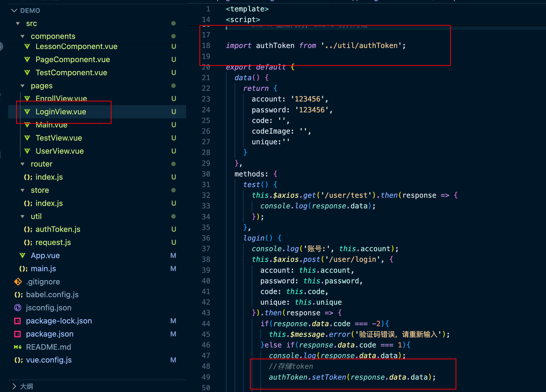Image resolution: width=546 pixels, height=392 pixels.
Task: Open UserView.vue in the explorer
Action: pos(59,151)
